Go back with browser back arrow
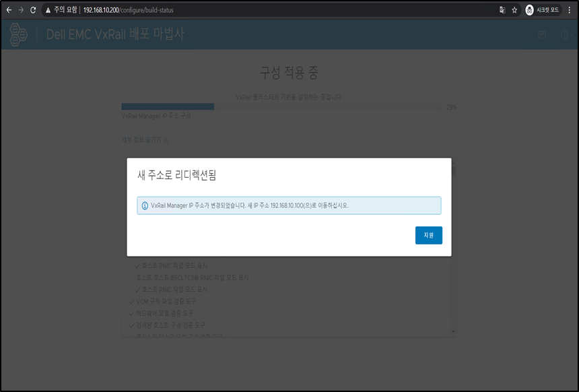This screenshot has height=392, width=579. (9, 10)
